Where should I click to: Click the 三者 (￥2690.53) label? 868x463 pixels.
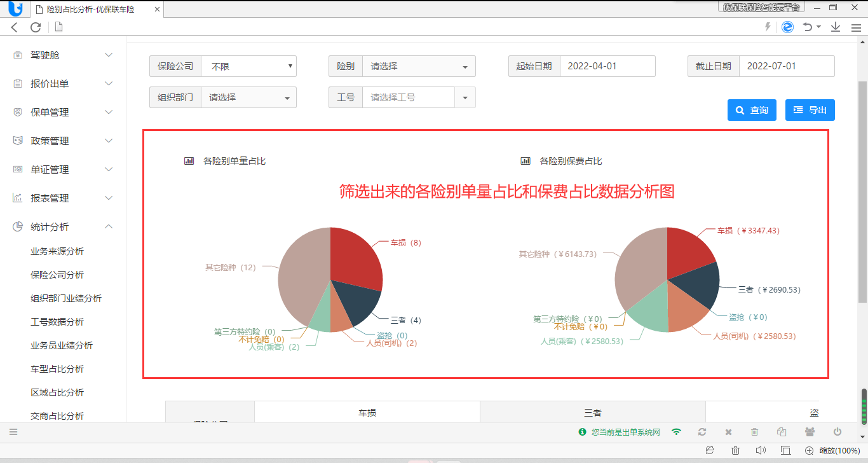click(x=769, y=289)
